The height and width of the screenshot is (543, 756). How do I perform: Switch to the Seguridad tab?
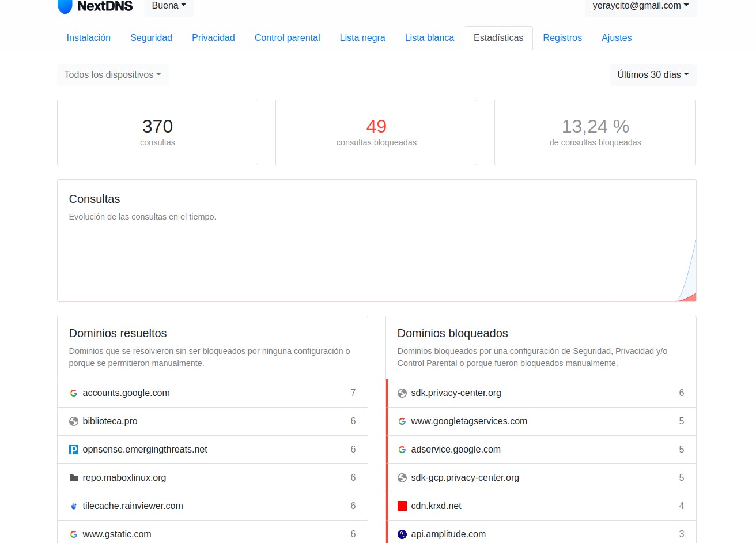click(x=151, y=38)
